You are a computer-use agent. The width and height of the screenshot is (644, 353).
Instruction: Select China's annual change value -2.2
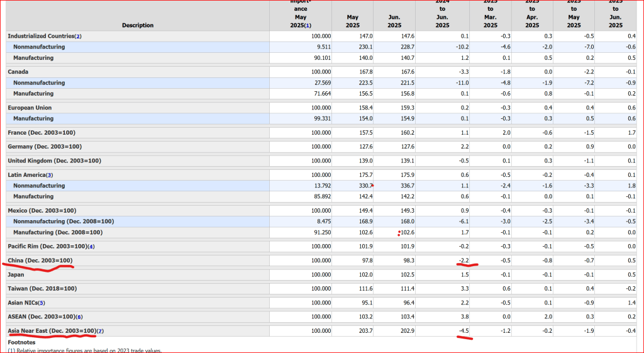[x=464, y=261]
